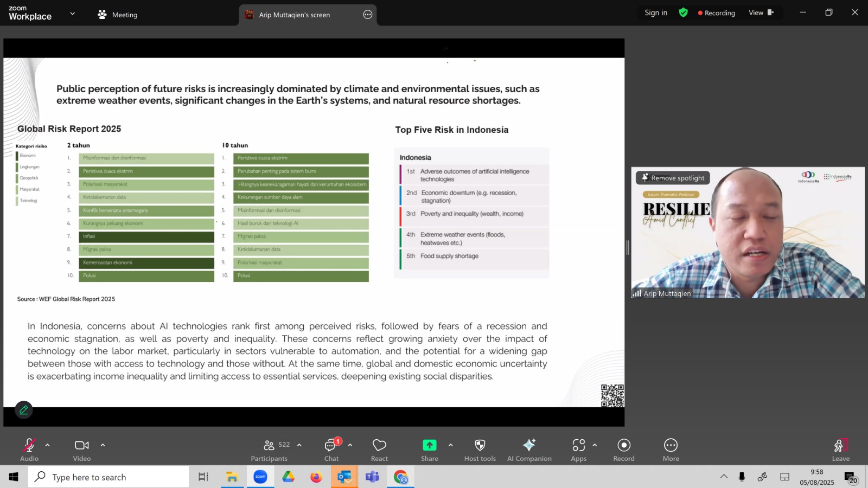Open the Participants list
The height and width of the screenshot is (488, 868).
coord(269,450)
